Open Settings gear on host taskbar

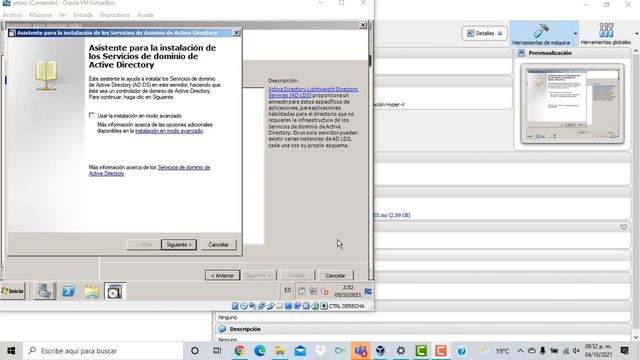point(401,351)
